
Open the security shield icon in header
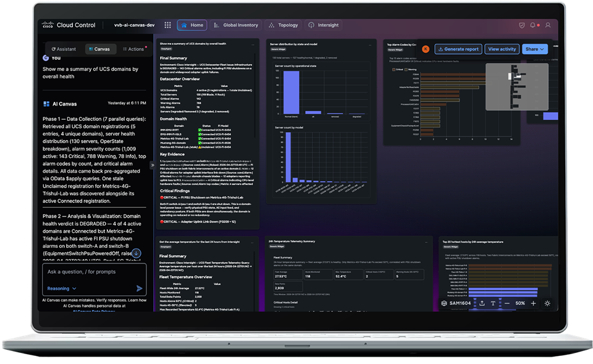pos(521,25)
